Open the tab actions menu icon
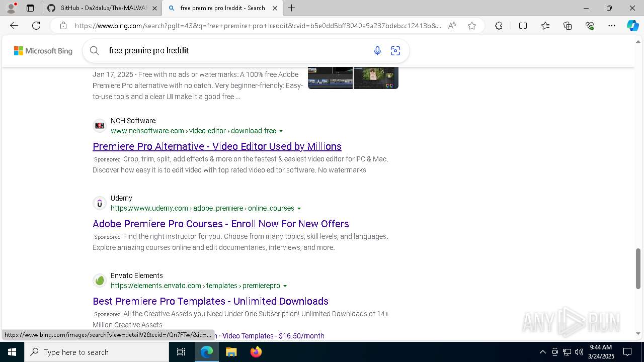Screen dimensions: 644x362 pyautogui.click(x=30, y=8)
